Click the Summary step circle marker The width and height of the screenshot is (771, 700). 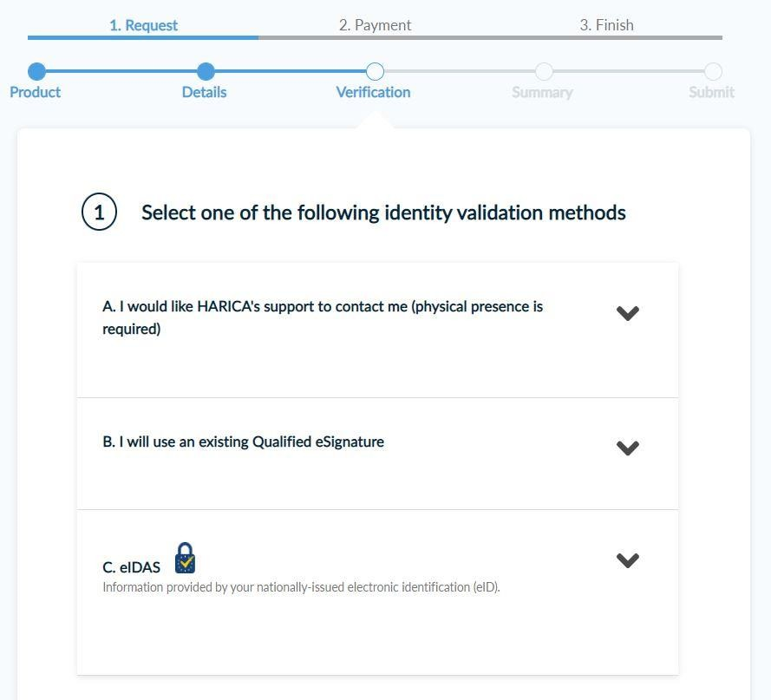pyautogui.click(x=544, y=71)
